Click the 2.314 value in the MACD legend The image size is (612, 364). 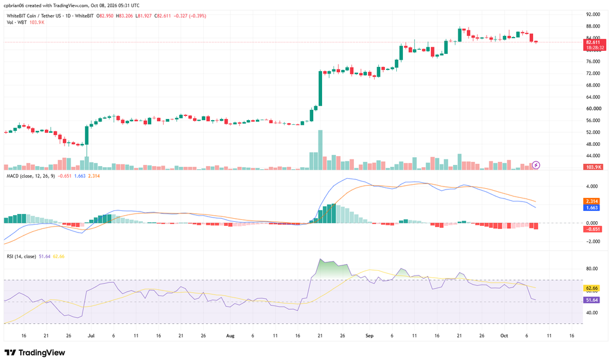tap(94, 176)
